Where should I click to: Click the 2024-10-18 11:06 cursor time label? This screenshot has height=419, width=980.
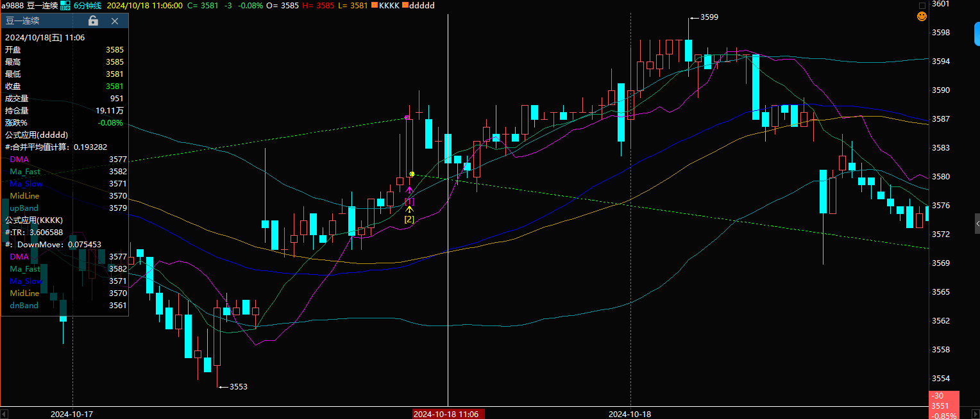click(x=449, y=414)
